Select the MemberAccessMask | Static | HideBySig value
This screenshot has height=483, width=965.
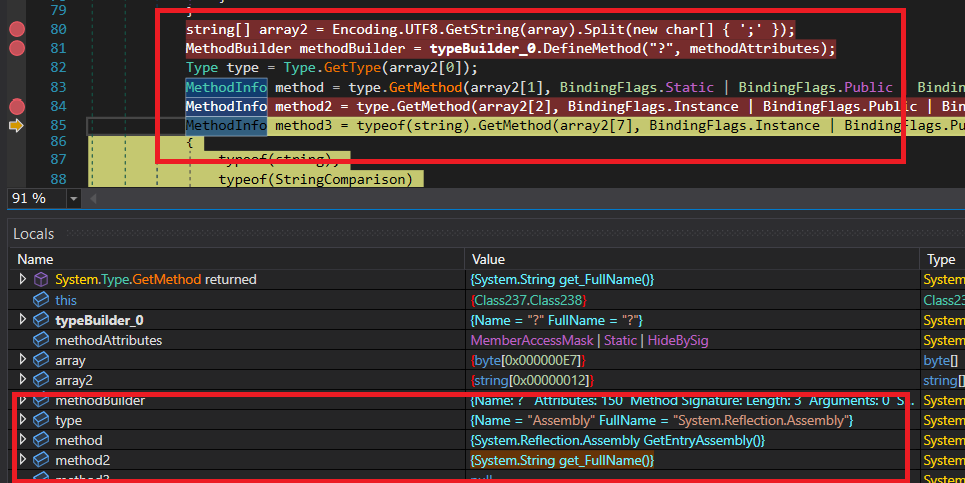coord(589,340)
